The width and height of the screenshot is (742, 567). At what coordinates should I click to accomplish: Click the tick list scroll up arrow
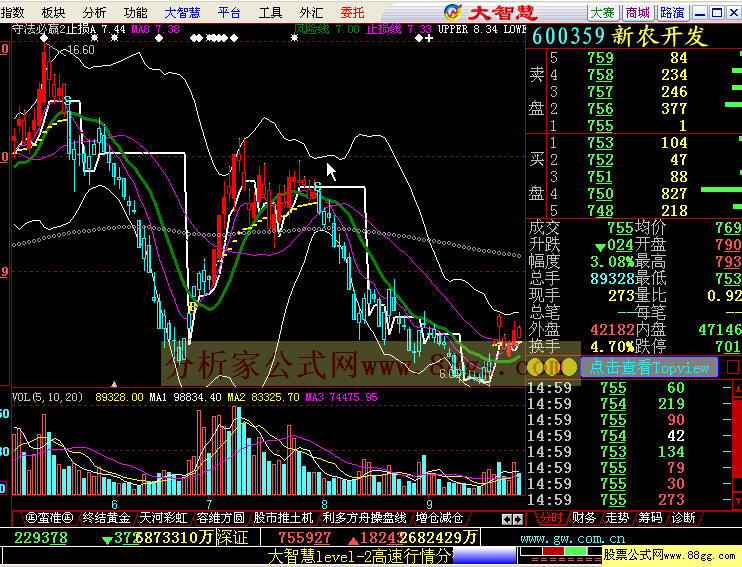pos(738,389)
